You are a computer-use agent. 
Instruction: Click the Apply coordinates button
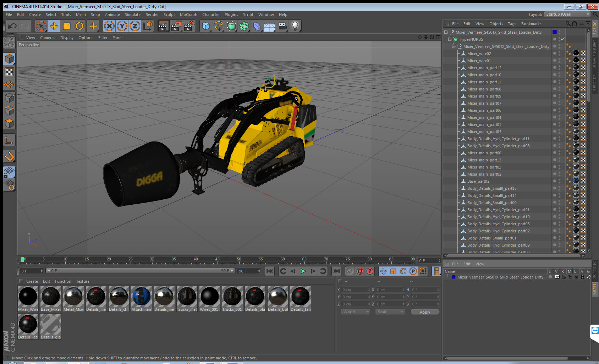point(425,312)
